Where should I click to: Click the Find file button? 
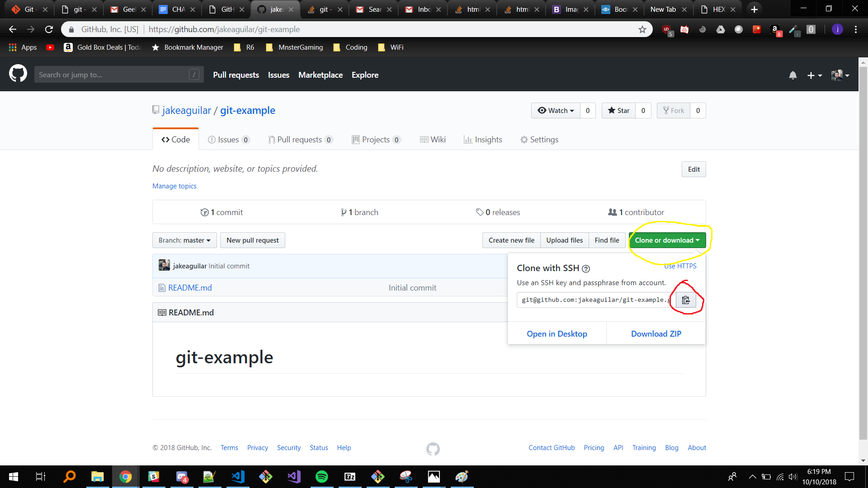point(607,240)
